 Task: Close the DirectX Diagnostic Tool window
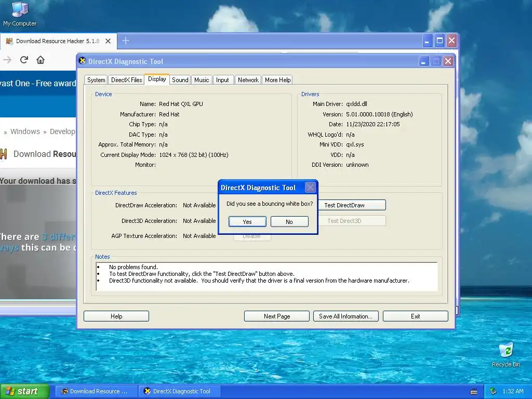coord(448,61)
